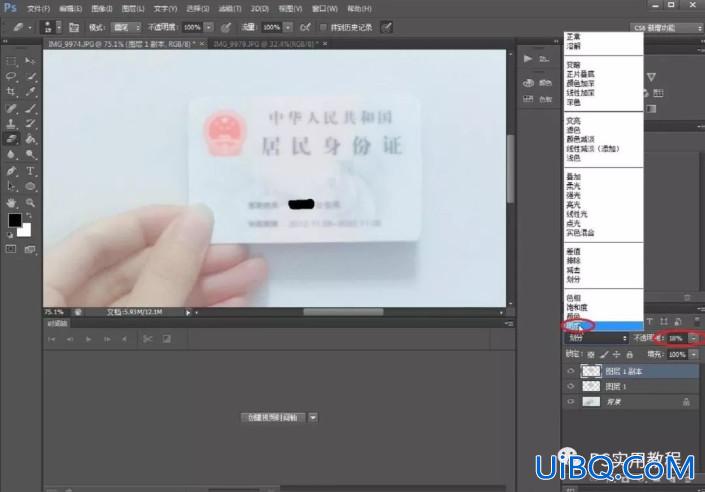Toggle lock position in Layers panel
705x492 pixels.
pyautogui.click(x=617, y=354)
